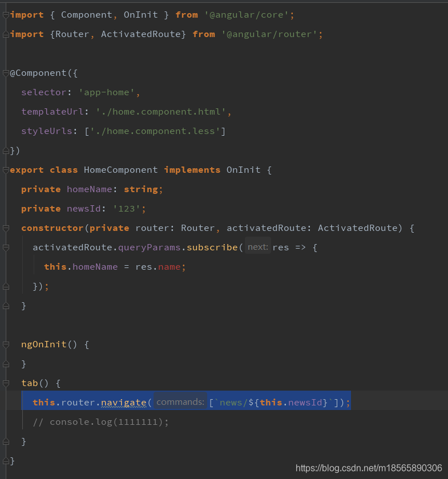Click fold end marker beside '})' line

(x=6, y=151)
